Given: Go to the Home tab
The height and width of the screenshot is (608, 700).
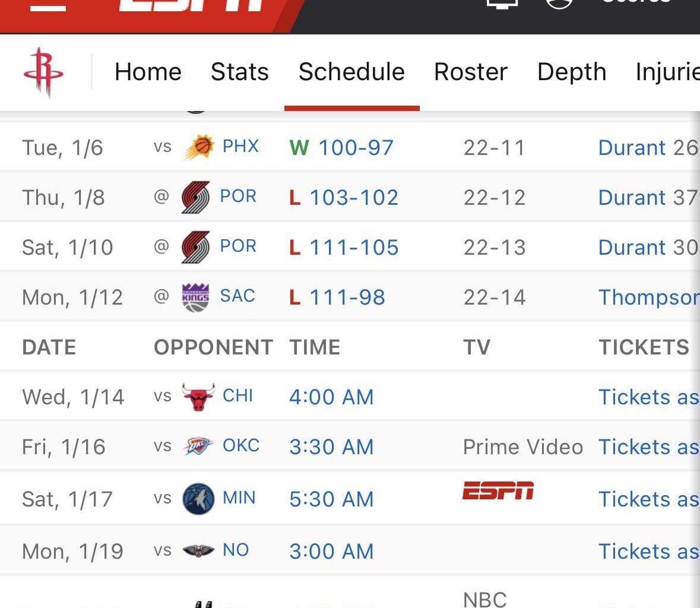Looking at the screenshot, I should pos(148,72).
